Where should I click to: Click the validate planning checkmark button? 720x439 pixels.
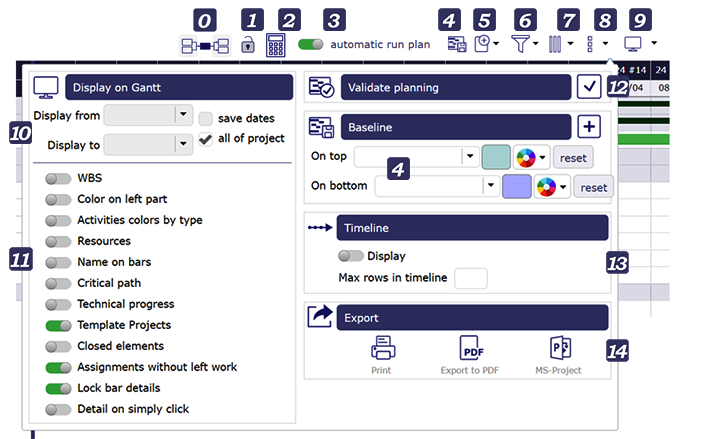coord(589,87)
